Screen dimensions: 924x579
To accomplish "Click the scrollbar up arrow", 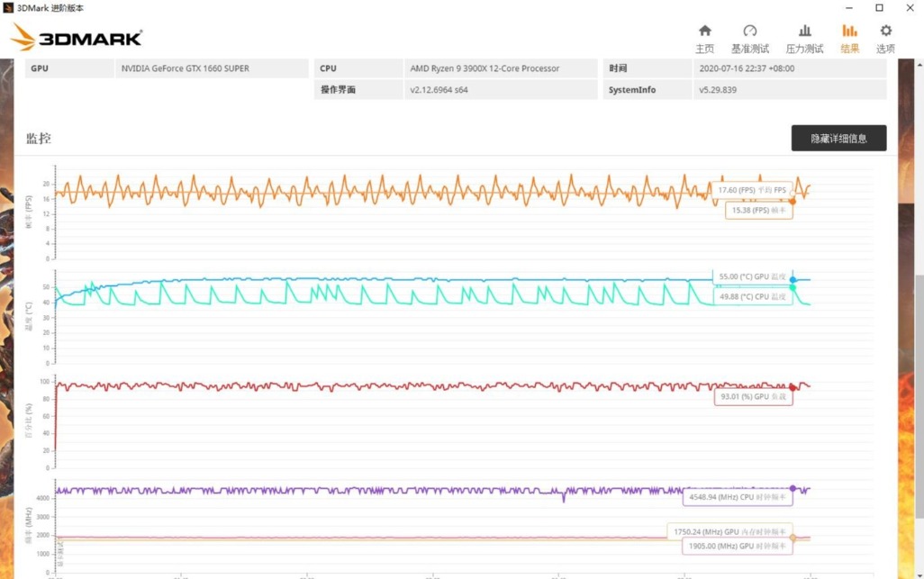I will (x=918, y=64).
